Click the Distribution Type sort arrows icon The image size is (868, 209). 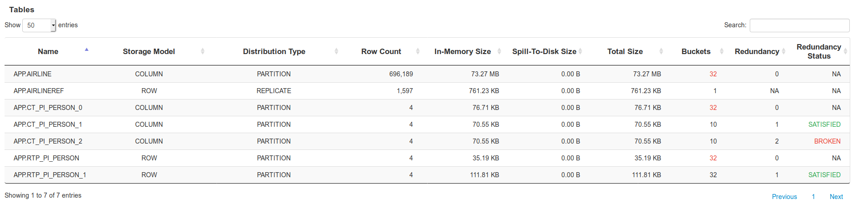pyautogui.click(x=336, y=51)
